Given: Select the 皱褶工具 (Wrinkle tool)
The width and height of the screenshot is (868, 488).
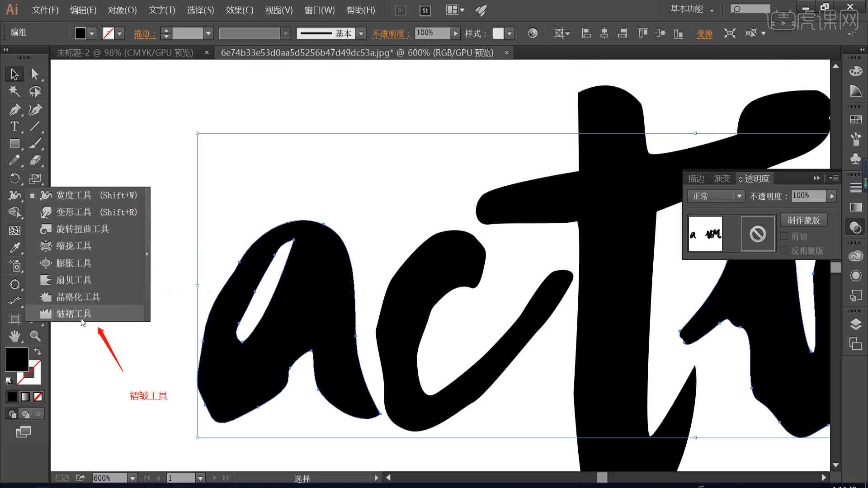Looking at the screenshot, I should click(x=73, y=314).
